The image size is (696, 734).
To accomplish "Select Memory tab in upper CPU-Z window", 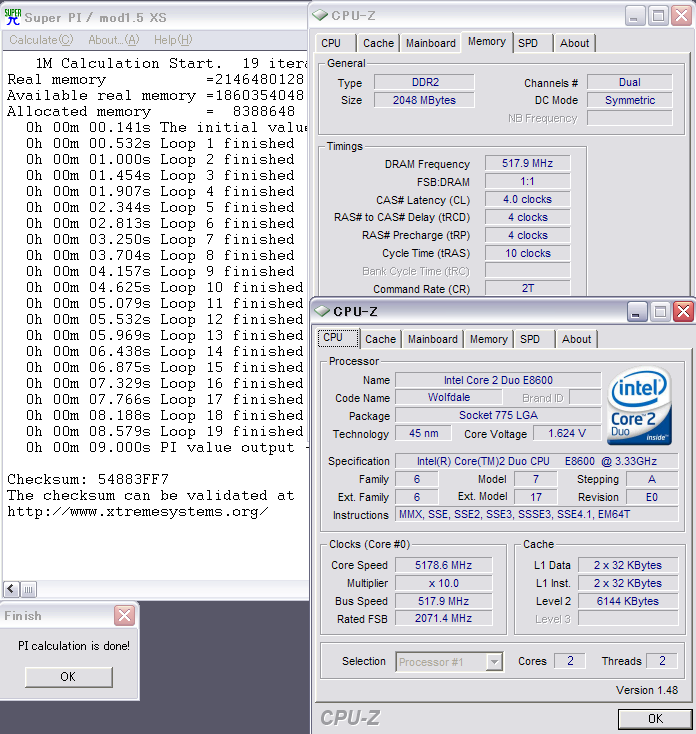I will click(x=487, y=42).
